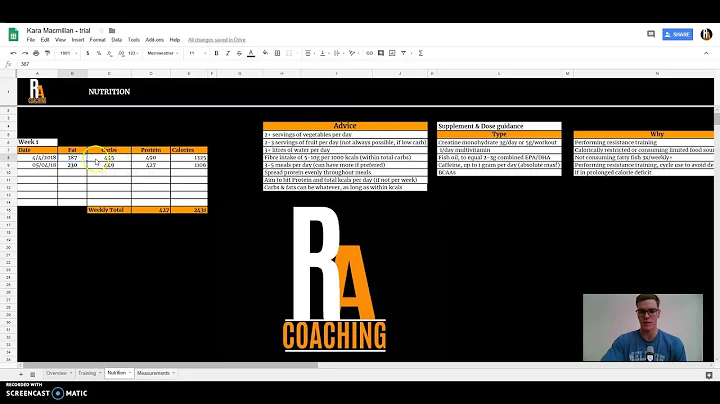Open the Tools menu

click(134, 40)
